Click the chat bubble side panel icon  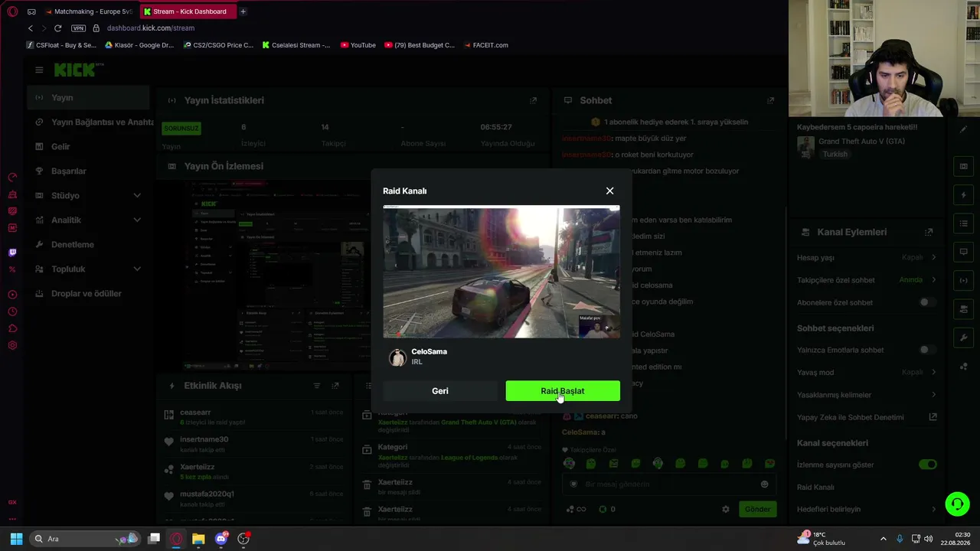coord(964,252)
